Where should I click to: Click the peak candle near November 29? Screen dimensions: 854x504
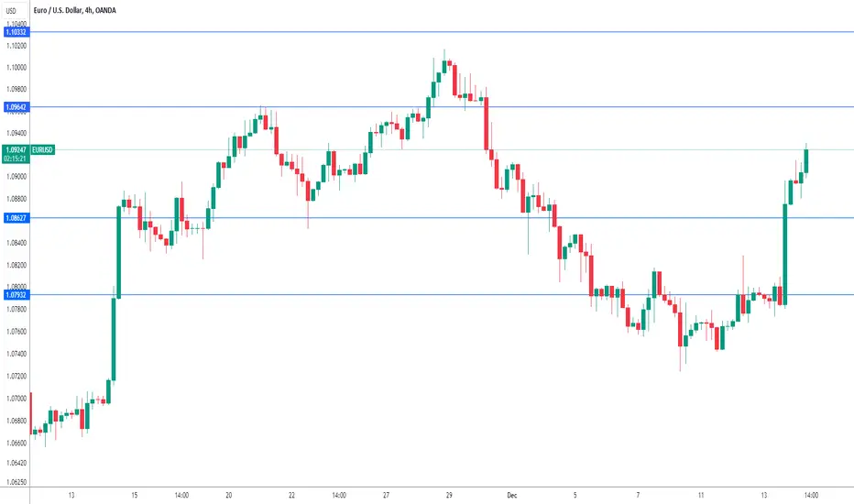click(x=444, y=66)
